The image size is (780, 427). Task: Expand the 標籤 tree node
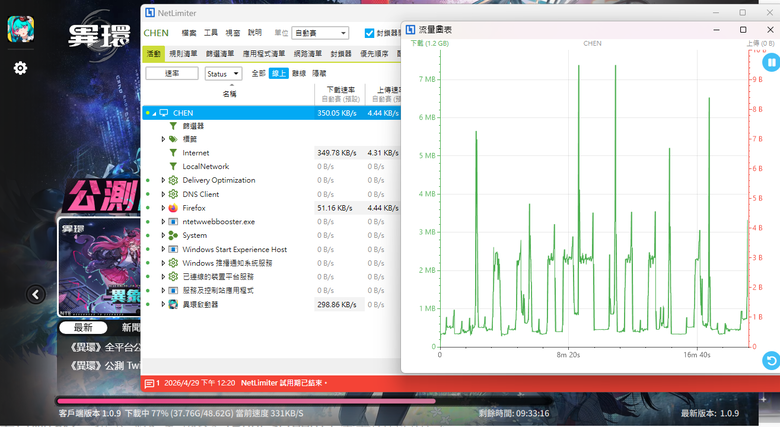[163, 139]
